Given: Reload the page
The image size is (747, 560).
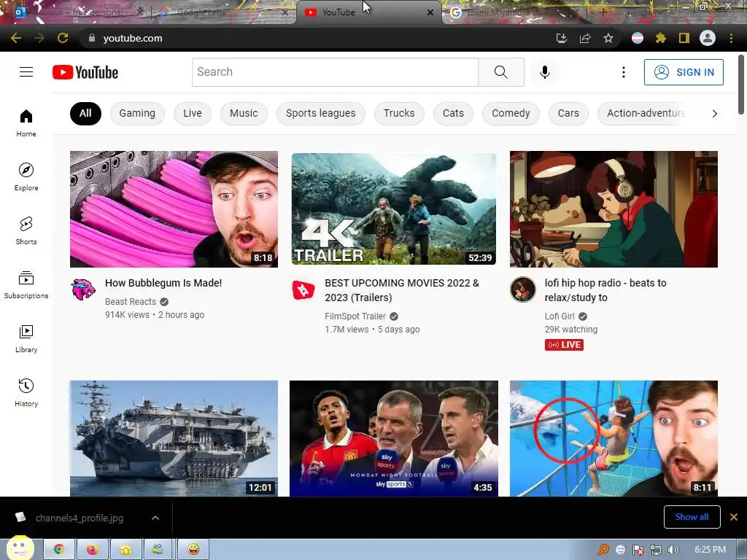Looking at the screenshot, I should point(63,38).
